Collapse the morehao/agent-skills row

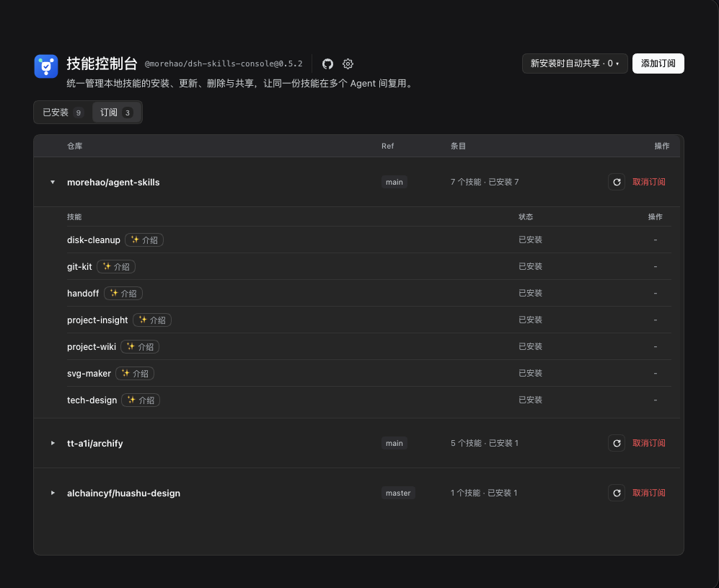[x=53, y=182]
